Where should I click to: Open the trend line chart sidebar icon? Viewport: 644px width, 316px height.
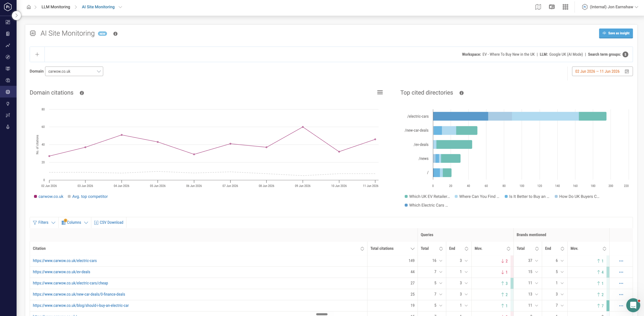click(8, 45)
